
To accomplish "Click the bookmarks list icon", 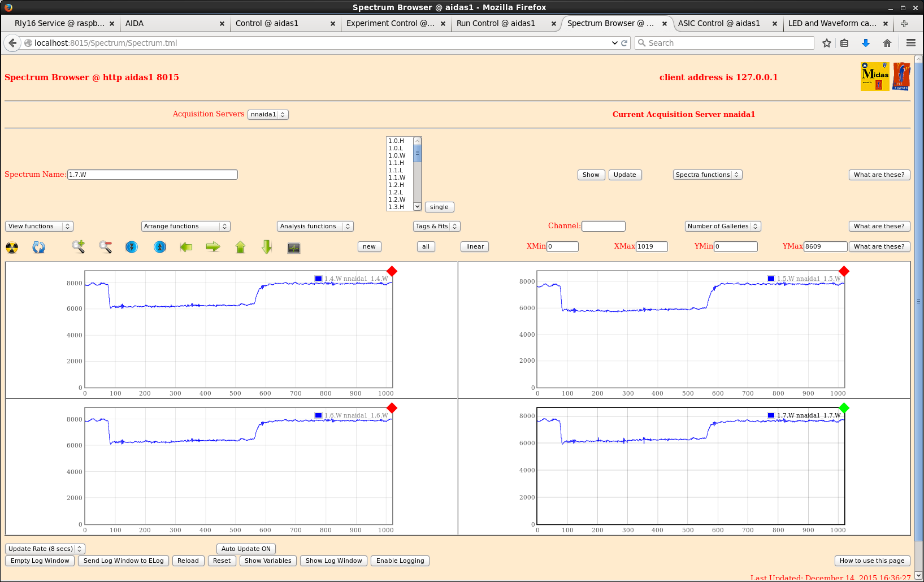I will 844,43.
